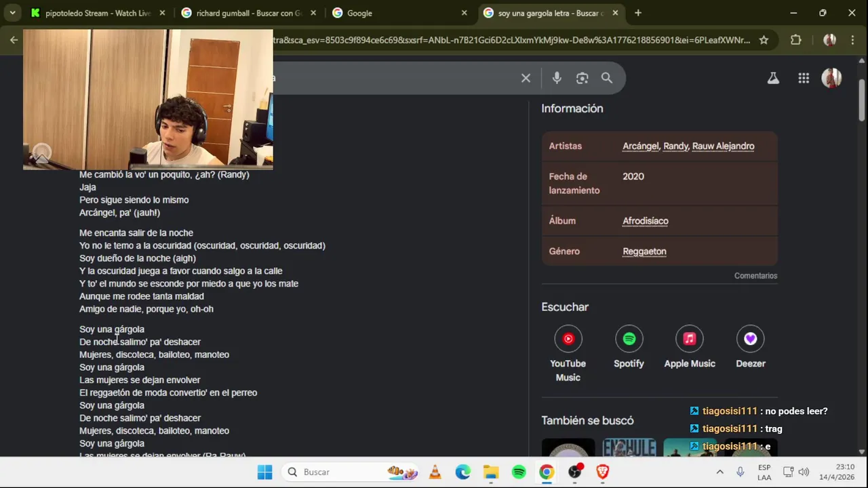This screenshot has width=868, height=488.
Task: Switch input language ESP LAA
Action: 764,472
